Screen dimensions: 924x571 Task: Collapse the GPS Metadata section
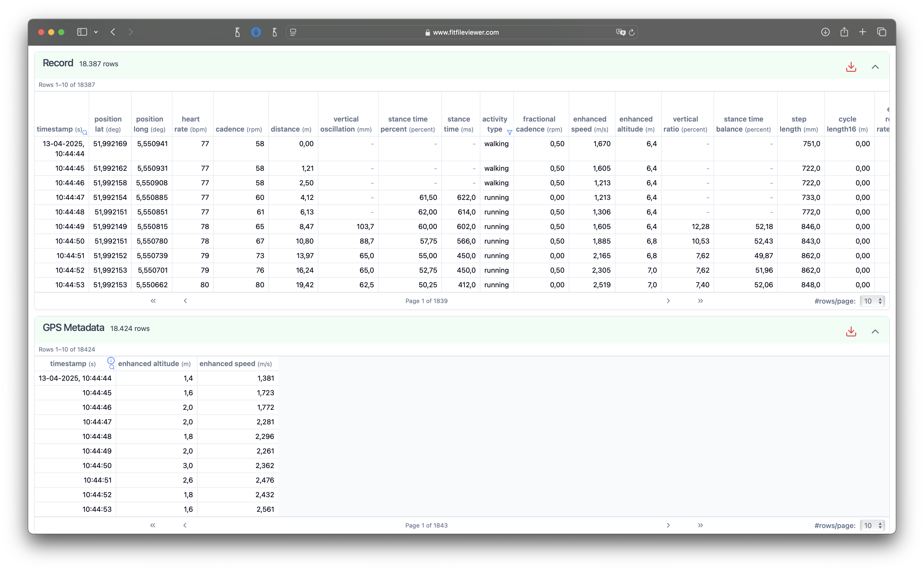pyautogui.click(x=875, y=331)
